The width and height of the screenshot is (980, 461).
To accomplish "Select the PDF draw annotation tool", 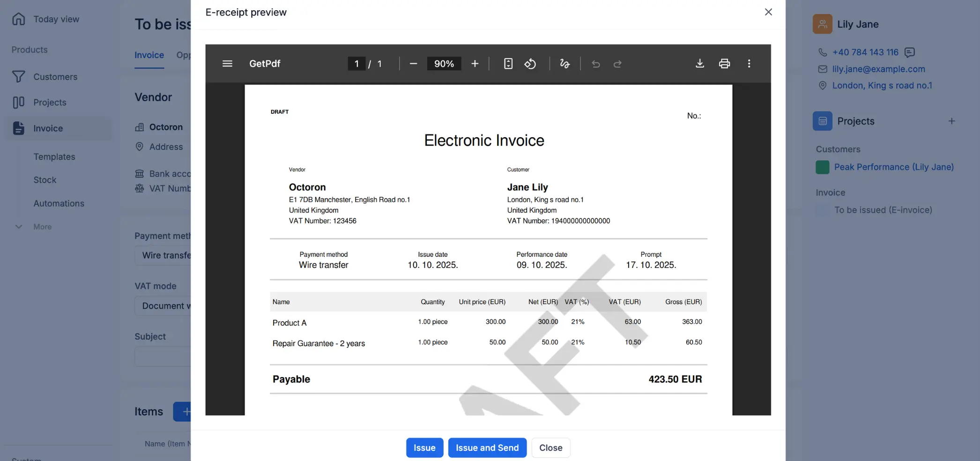I will click(x=564, y=64).
